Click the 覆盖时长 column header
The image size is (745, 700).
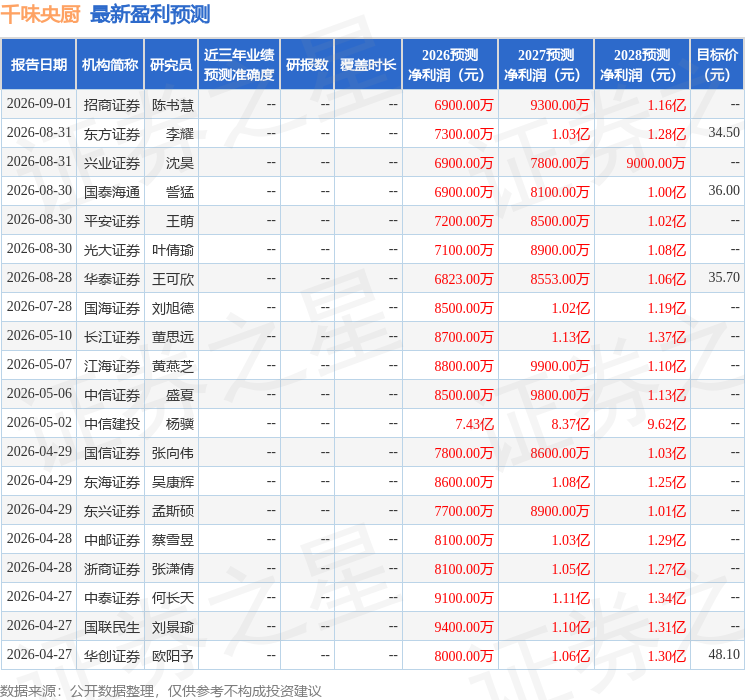coord(368,65)
